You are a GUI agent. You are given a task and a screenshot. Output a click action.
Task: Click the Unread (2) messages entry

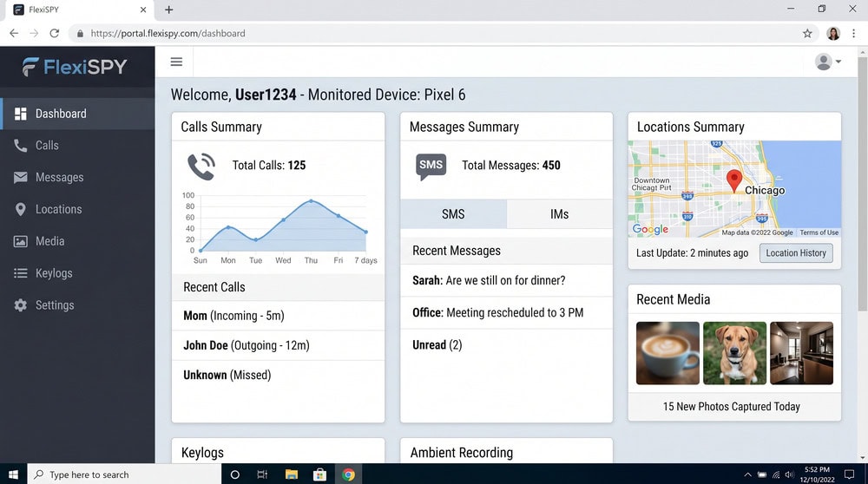pos(506,344)
